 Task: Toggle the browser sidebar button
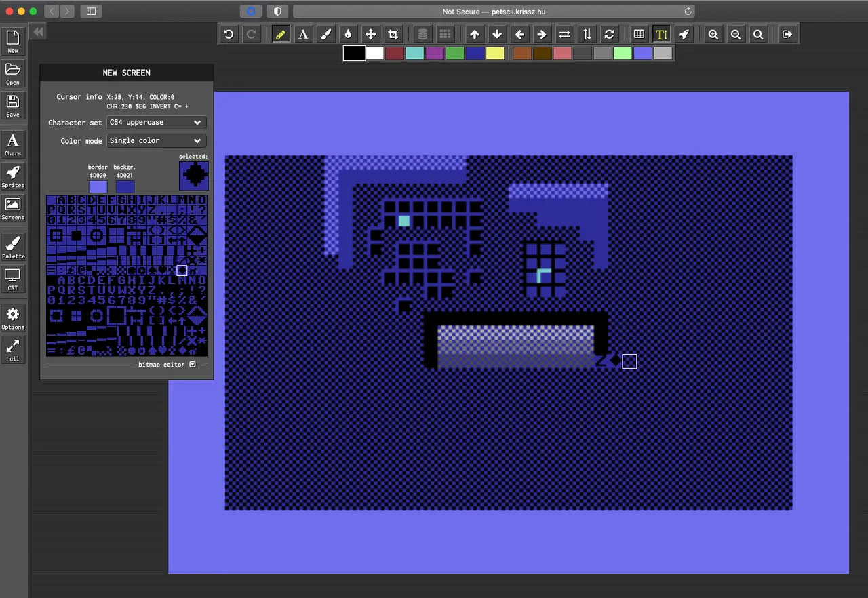(91, 12)
